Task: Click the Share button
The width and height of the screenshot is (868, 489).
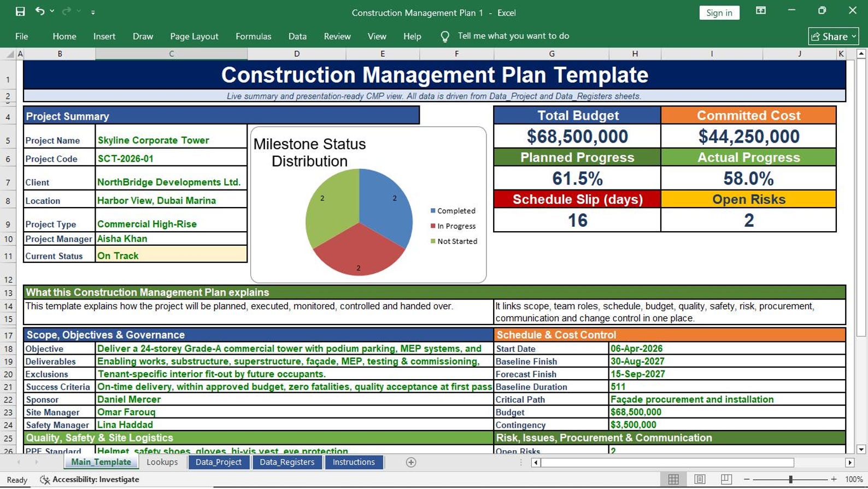Action: pos(834,37)
